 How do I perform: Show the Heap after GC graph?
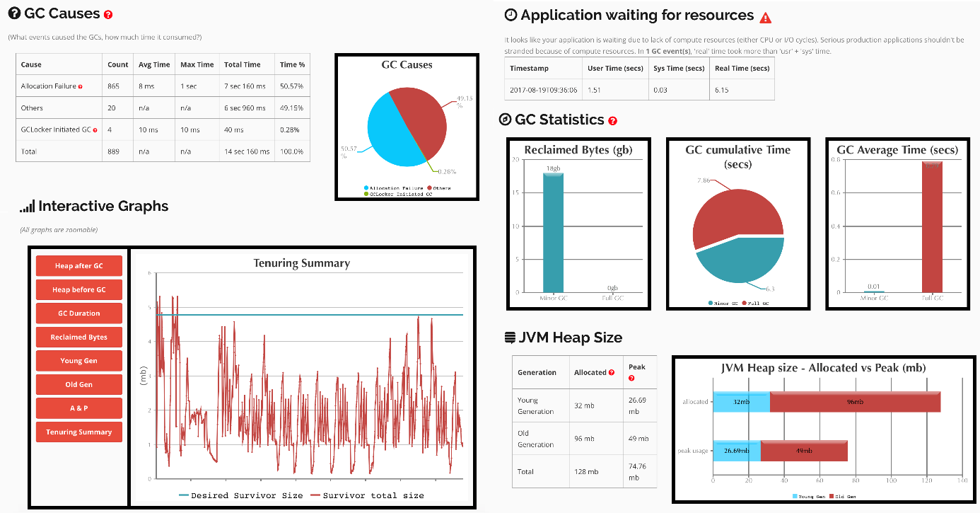[79, 266]
